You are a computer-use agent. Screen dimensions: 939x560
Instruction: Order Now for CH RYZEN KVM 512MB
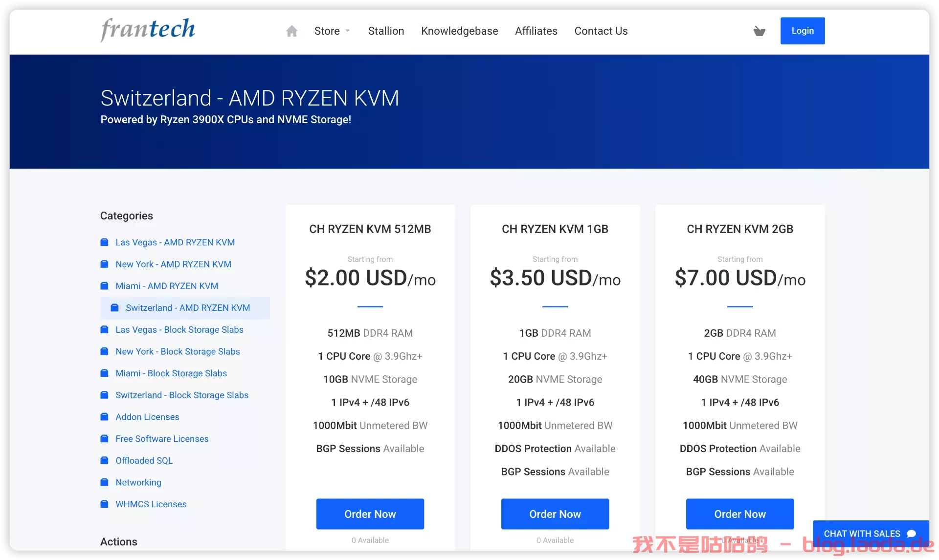[370, 514]
